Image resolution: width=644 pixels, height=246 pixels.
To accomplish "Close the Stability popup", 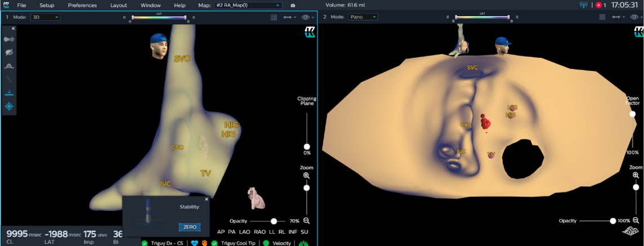I will click(x=207, y=199).
